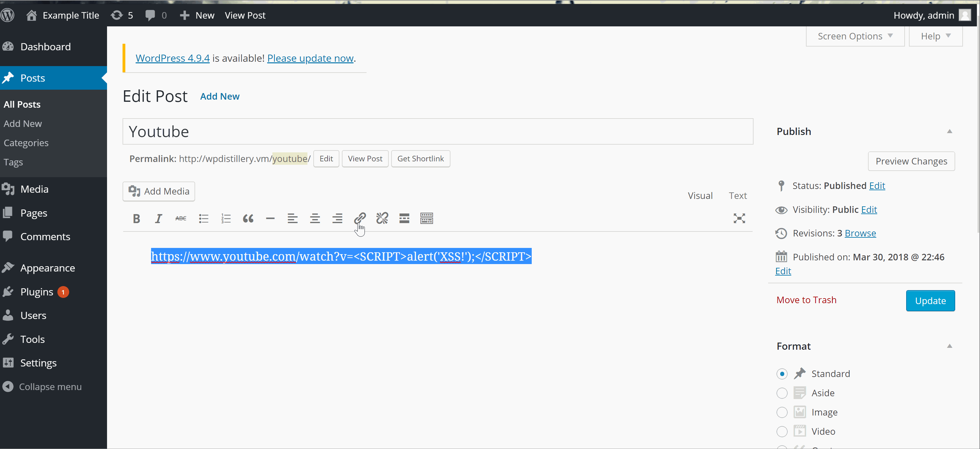Open the Pages menu
This screenshot has height=449, width=980.
[53, 213]
